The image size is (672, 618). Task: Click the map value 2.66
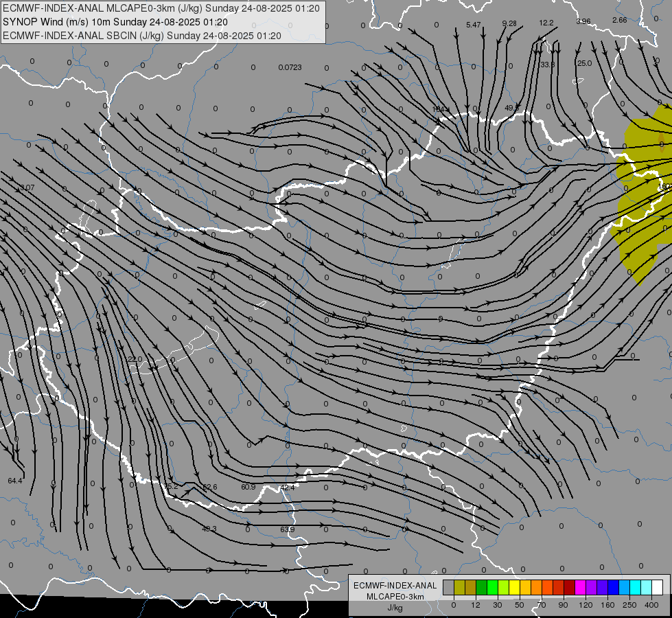(619, 20)
